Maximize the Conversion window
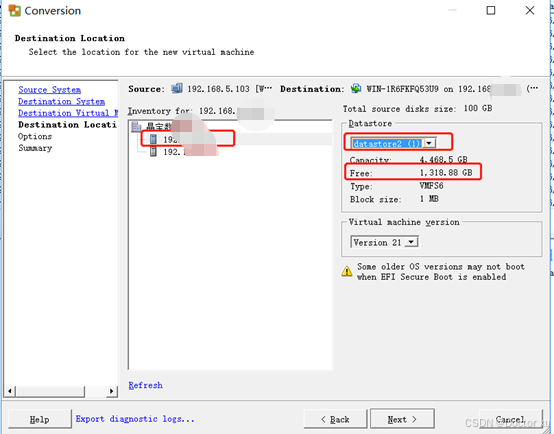554x434 pixels. coord(491,10)
